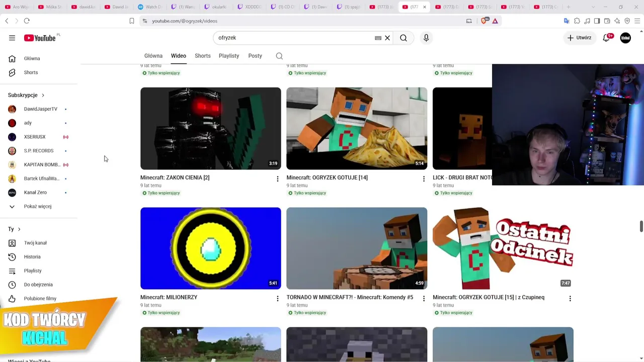644x362 pixels.
Task: Open the Minecraft: MILIONERZY thumbnail
Action: click(211, 248)
